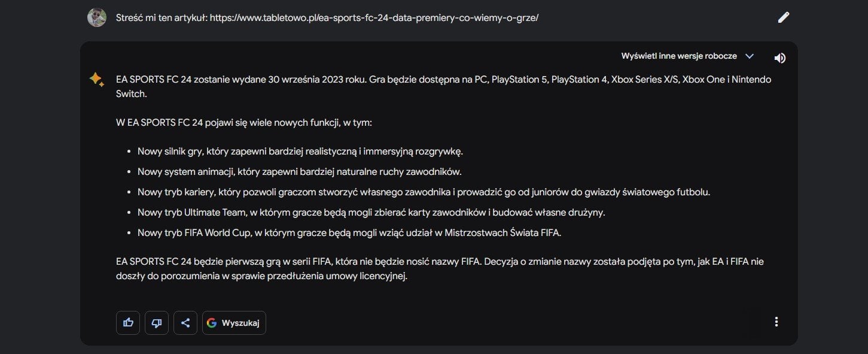The width and height of the screenshot is (868, 354).
Task: Open the share response icon
Action: point(185,323)
